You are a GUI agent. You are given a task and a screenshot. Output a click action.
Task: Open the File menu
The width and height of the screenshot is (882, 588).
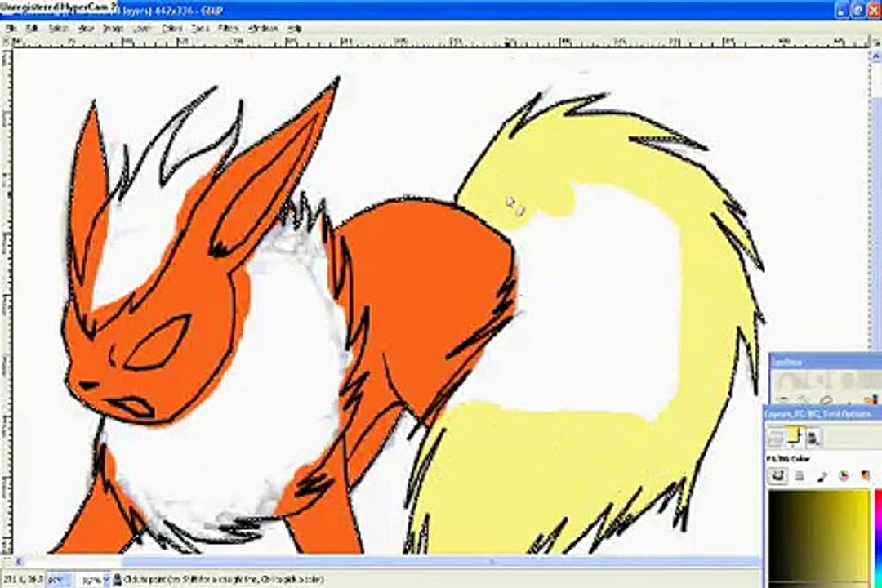(x=11, y=28)
